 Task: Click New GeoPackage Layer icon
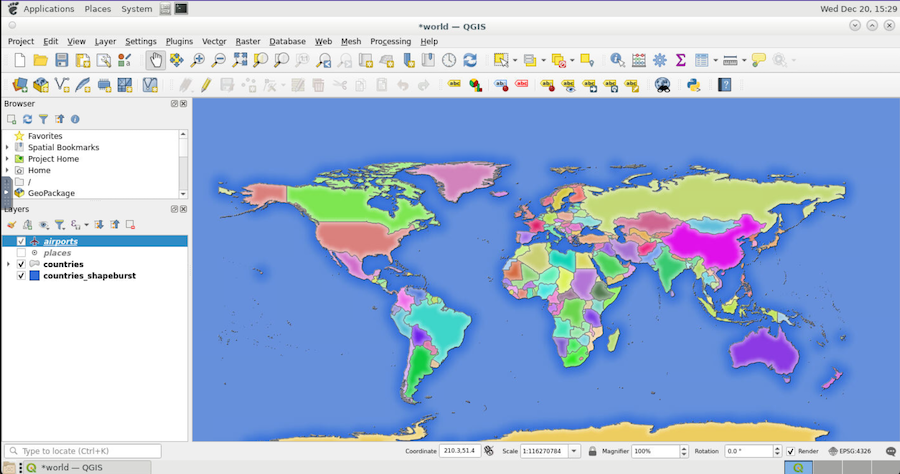tap(41, 85)
